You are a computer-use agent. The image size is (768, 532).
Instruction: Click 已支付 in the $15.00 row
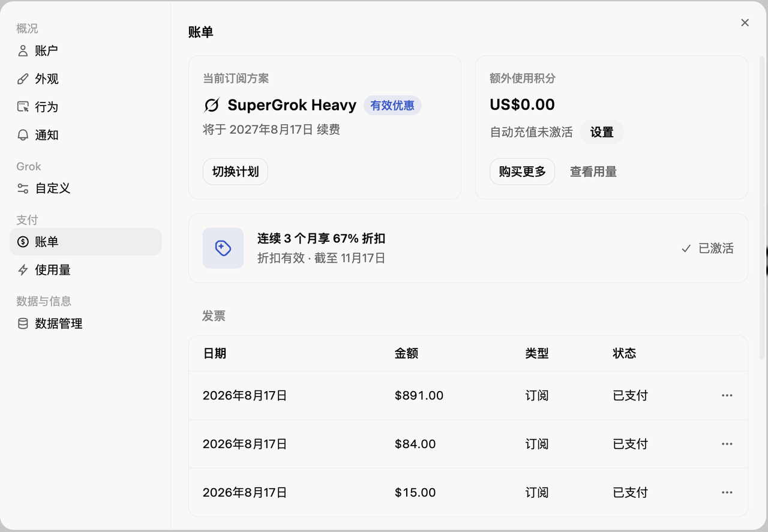pos(631,492)
